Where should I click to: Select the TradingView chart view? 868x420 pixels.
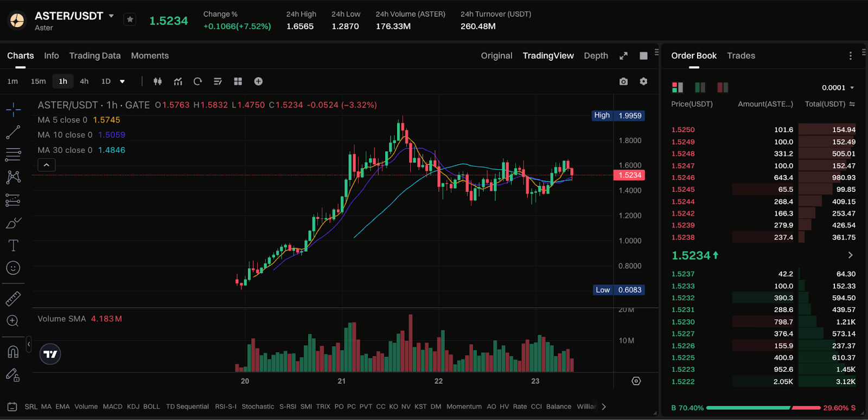point(548,56)
